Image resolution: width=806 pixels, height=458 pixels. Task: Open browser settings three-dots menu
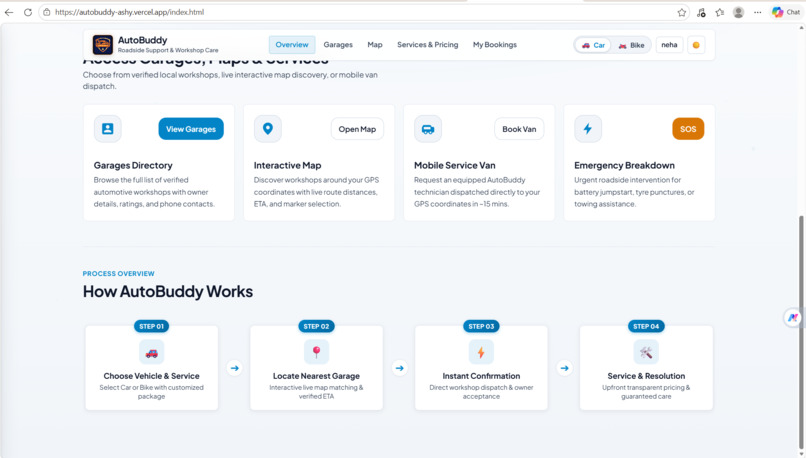[757, 12]
